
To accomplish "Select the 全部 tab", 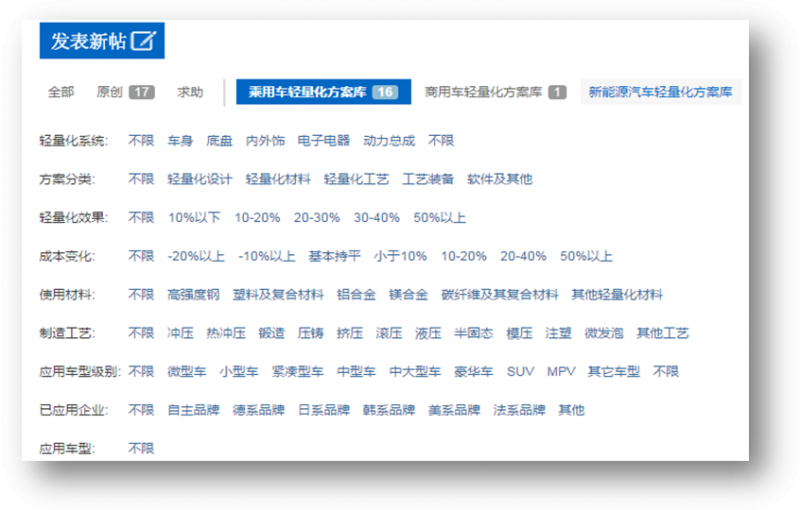I will tap(61, 92).
